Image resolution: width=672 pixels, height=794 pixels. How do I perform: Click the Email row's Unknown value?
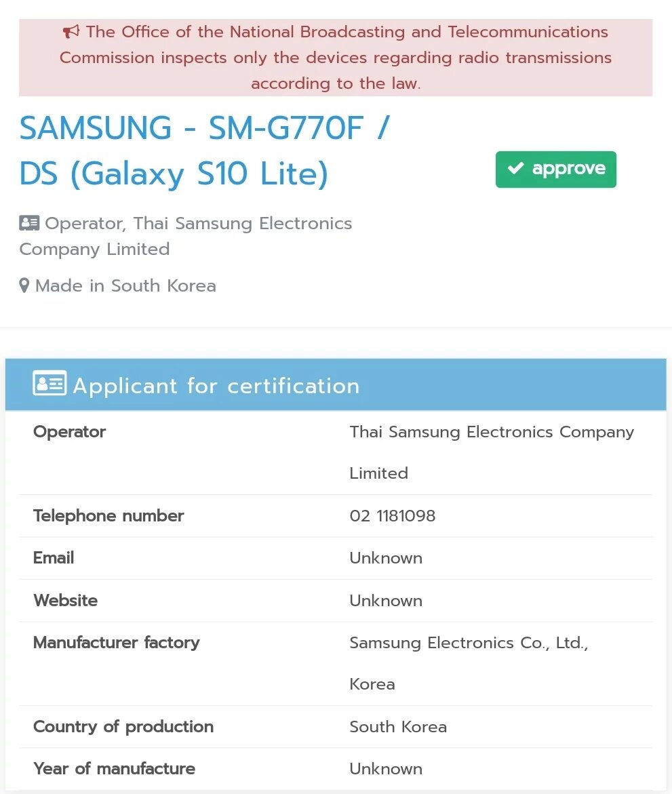[386, 558]
